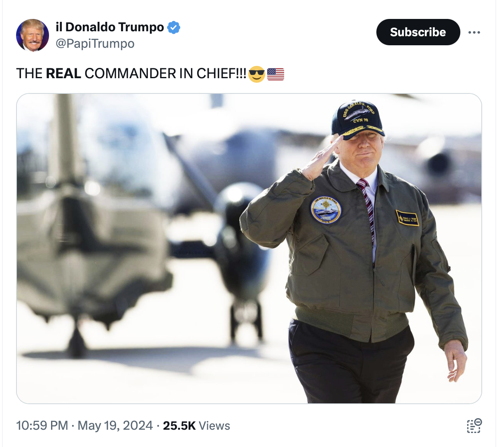Click the round ship patch on the jacket
504x447 pixels.
pyautogui.click(x=326, y=210)
